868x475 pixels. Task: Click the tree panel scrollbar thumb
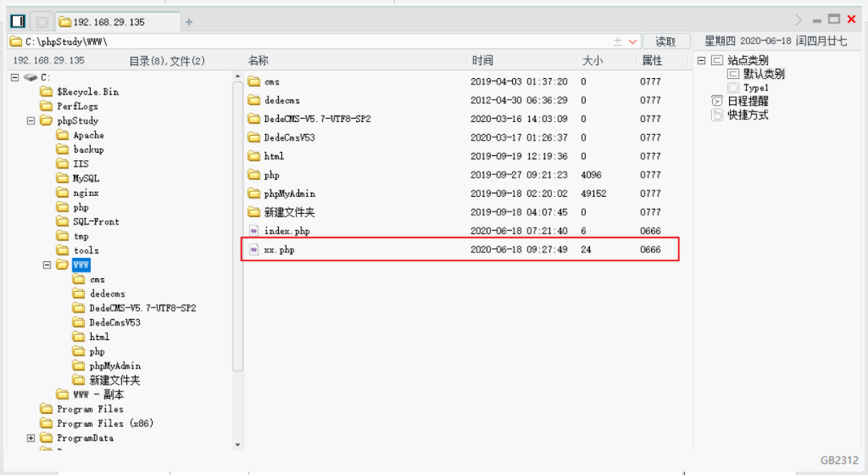click(237, 227)
